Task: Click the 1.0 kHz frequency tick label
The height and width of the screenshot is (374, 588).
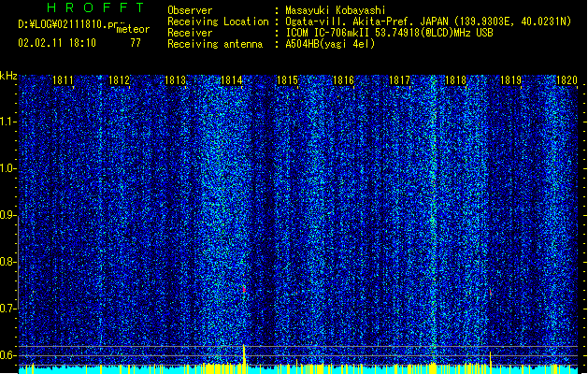Action: click(7, 168)
